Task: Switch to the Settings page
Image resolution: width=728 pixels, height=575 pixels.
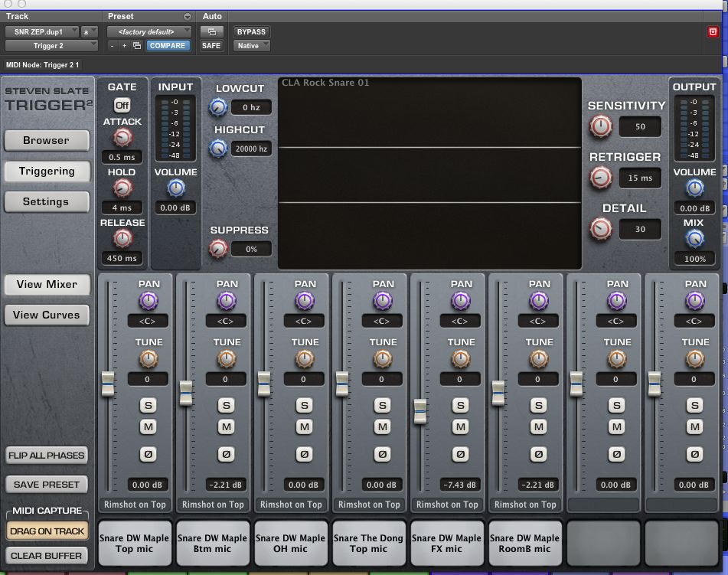Action: (x=47, y=201)
